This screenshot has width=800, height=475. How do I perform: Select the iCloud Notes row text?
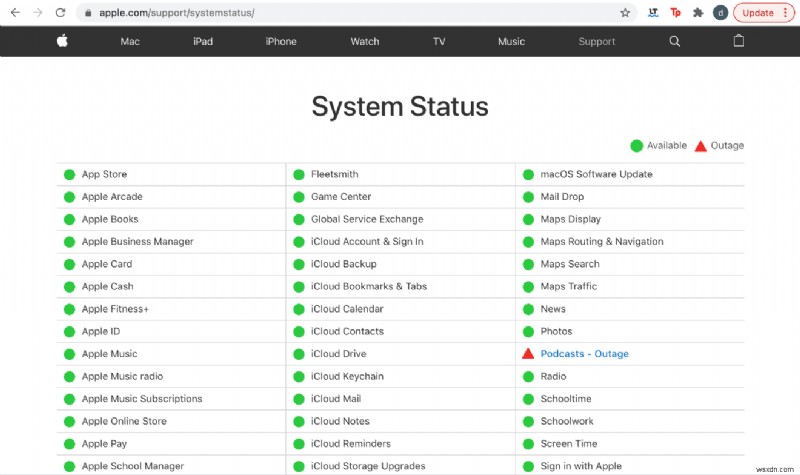340,421
